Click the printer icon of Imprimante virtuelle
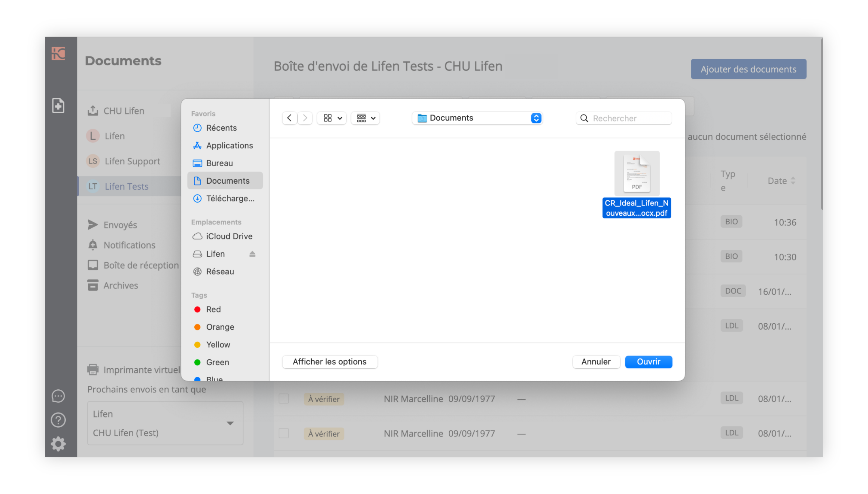 tap(93, 369)
